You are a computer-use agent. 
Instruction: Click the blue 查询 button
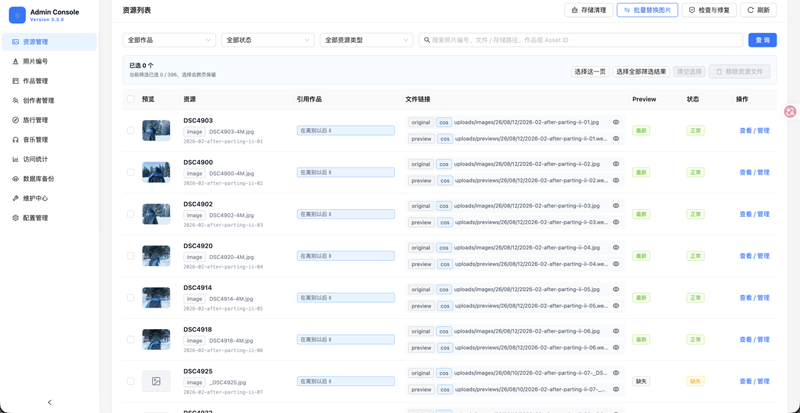pyautogui.click(x=762, y=40)
